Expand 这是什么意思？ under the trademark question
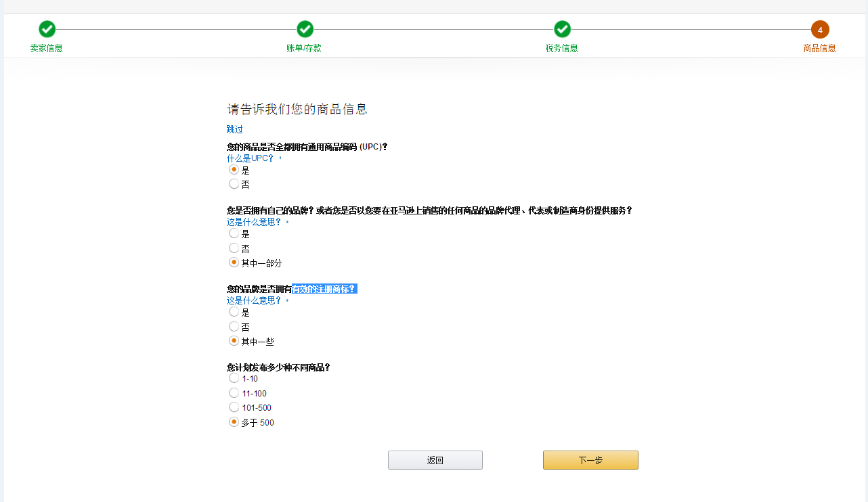Viewport: 868px width, 502px height. click(x=254, y=300)
